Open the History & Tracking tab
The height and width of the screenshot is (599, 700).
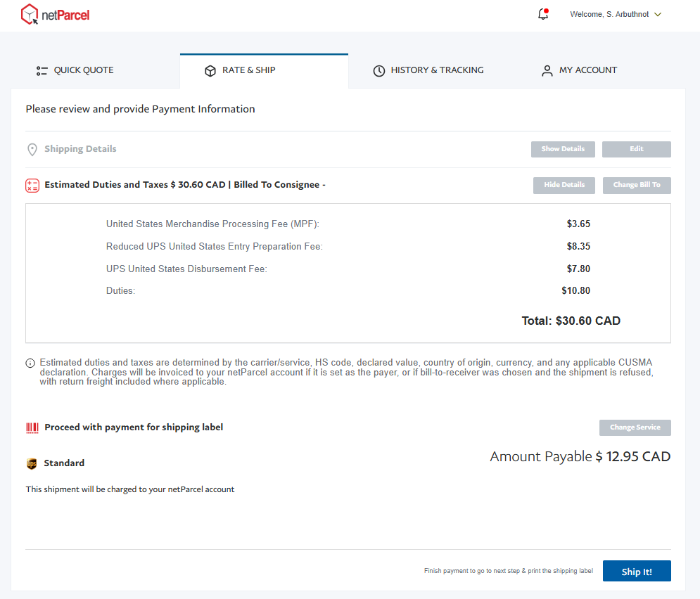pyautogui.click(x=428, y=70)
